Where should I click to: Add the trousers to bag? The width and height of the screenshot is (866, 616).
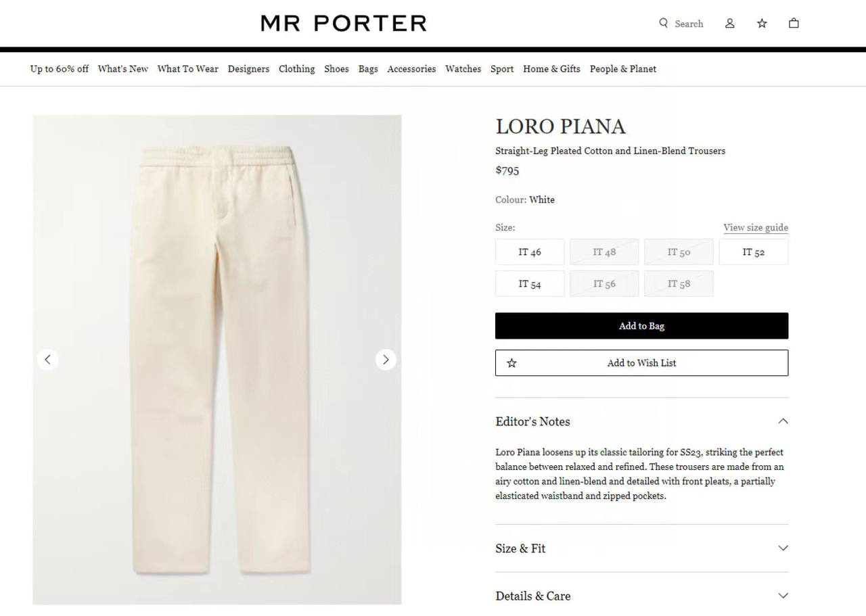pyautogui.click(x=641, y=326)
